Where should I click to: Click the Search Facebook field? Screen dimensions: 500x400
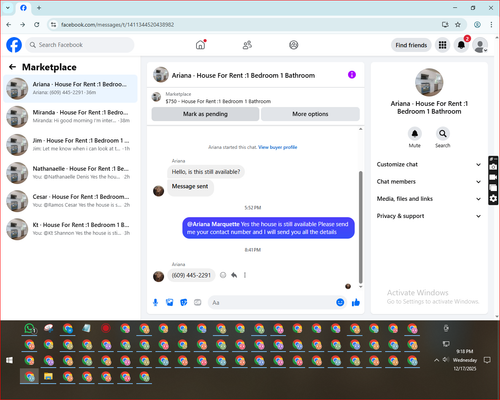point(80,45)
